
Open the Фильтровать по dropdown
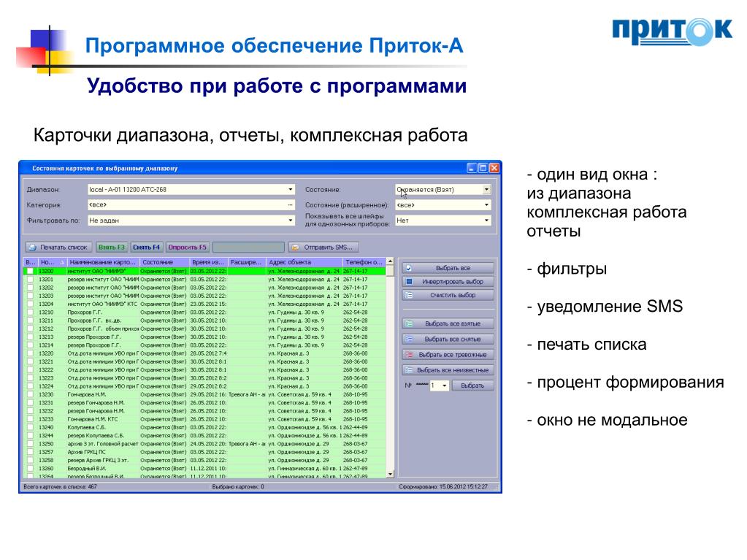coord(290,220)
